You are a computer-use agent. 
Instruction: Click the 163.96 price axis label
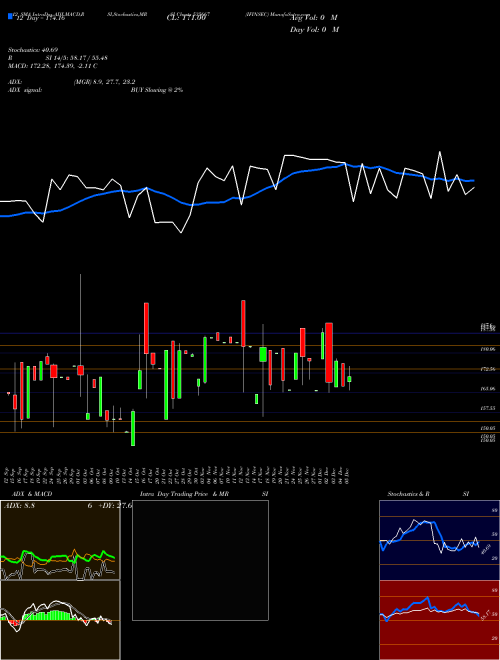pos(488,389)
